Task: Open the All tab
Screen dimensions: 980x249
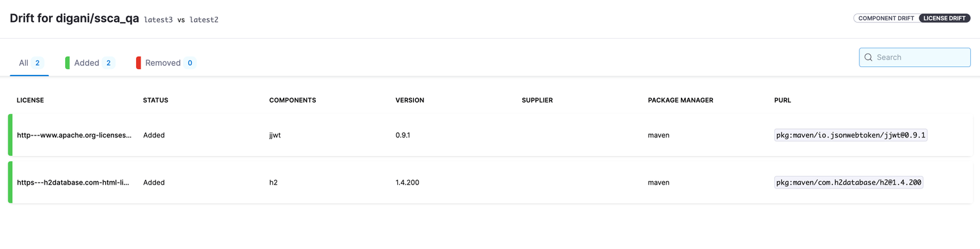Action: 30,63
